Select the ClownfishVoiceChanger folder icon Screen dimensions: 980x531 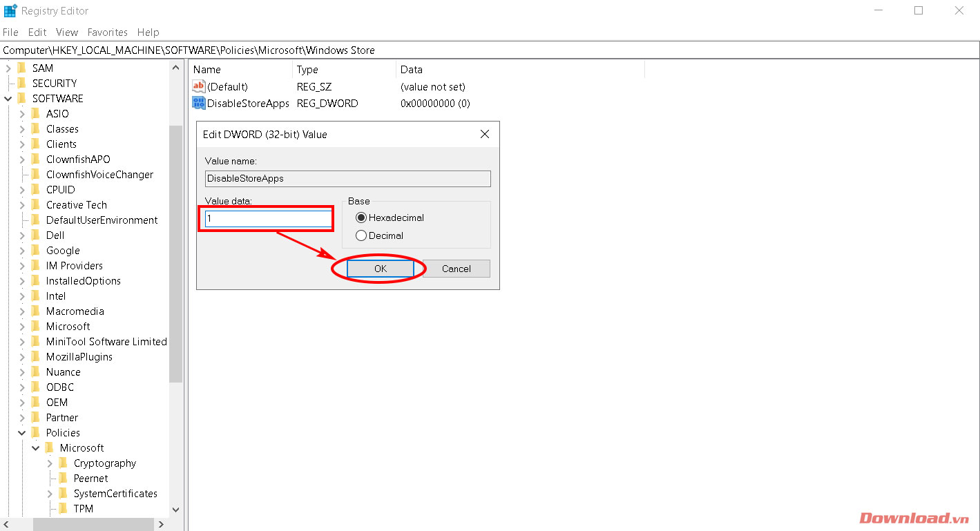coord(35,175)
